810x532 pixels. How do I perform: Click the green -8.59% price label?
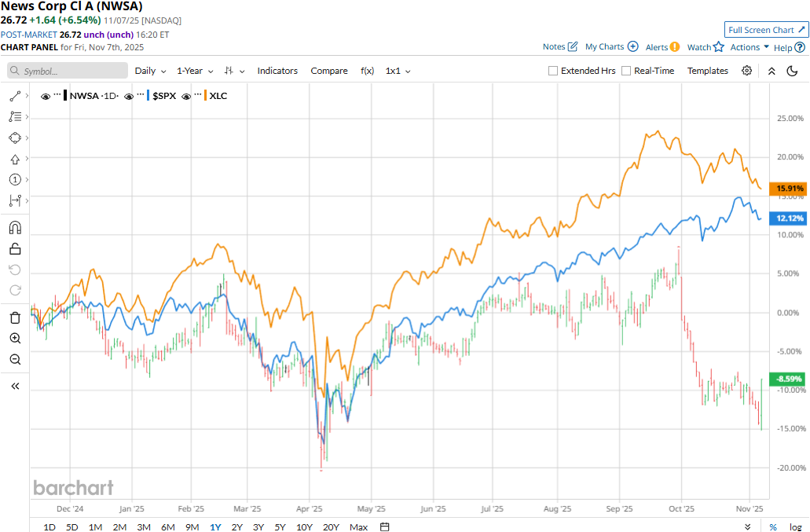(788, 379)
